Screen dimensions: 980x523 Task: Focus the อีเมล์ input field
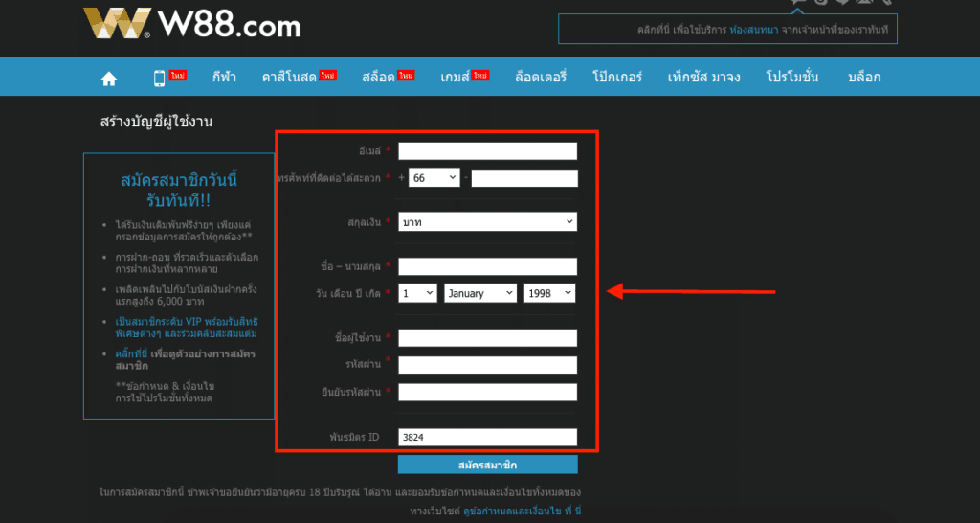click(x=487, y=151)
